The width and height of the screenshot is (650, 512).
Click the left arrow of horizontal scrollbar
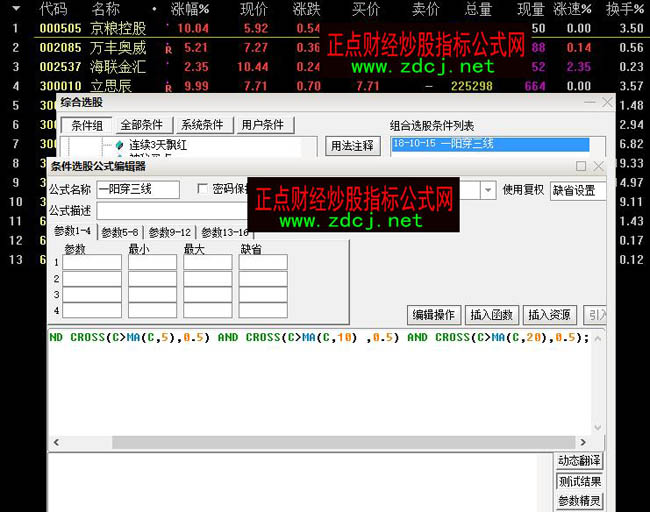click(x=54, y=442)
